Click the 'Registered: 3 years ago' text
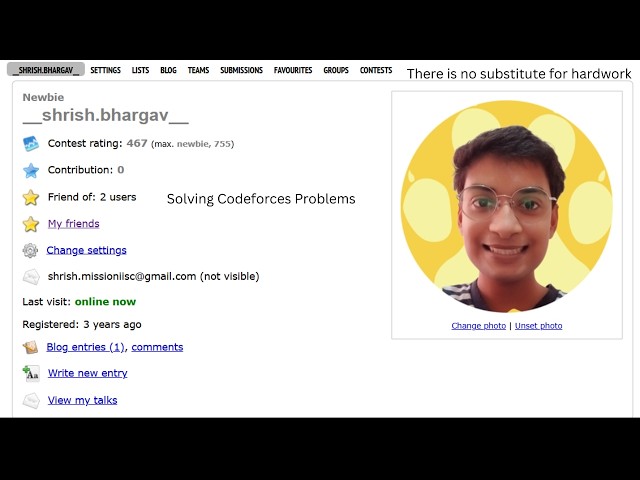The width and height of the screenshot is (640, 480). pyautogui.click(x=82, y=324)
